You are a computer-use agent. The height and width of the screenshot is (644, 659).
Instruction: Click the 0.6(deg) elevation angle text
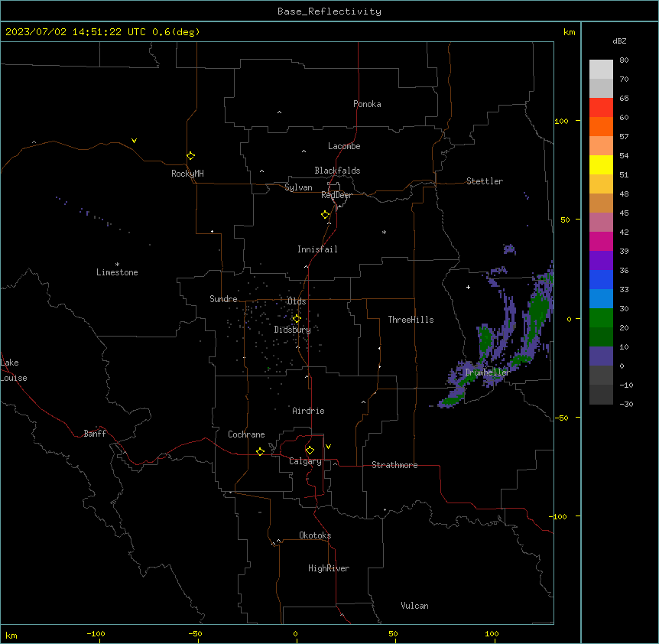click(176, 32)
